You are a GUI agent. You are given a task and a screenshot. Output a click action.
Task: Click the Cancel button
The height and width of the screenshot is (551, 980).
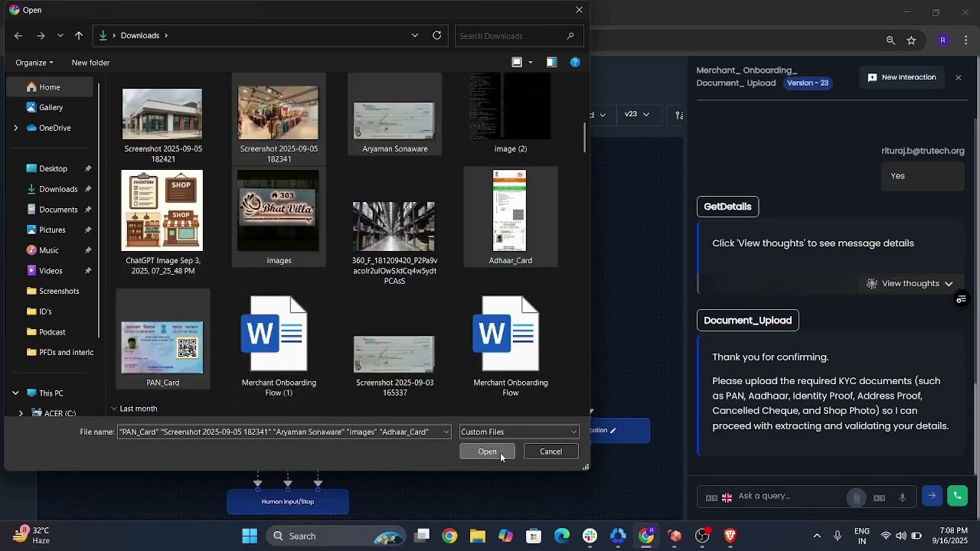coord(550,452)
